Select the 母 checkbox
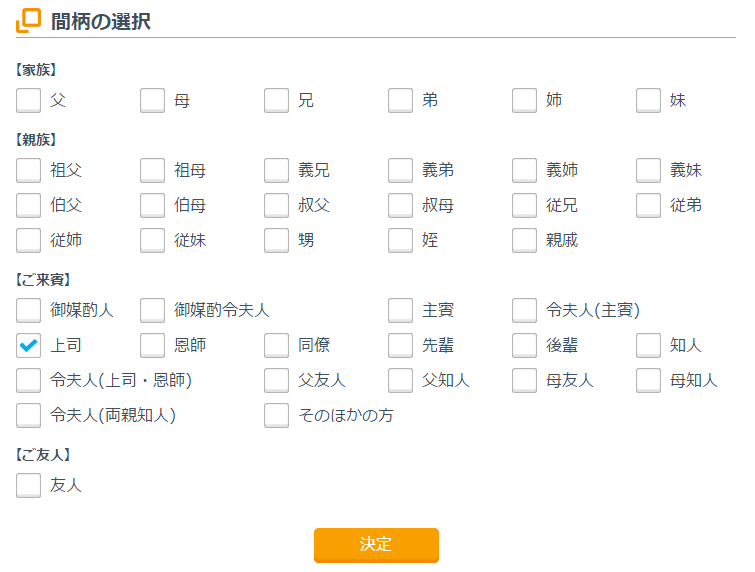Screen dimensions: 755x572 tap(153, 100)
